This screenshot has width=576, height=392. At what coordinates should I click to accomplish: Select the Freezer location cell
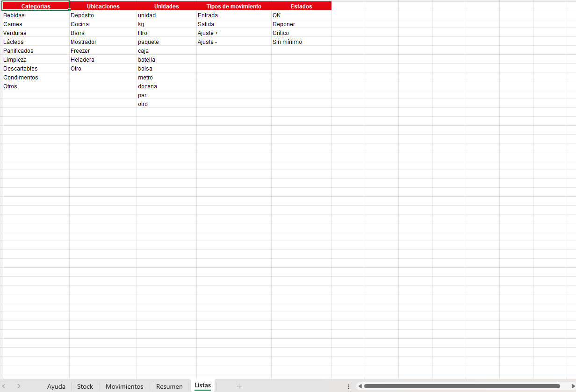(103, 50)
